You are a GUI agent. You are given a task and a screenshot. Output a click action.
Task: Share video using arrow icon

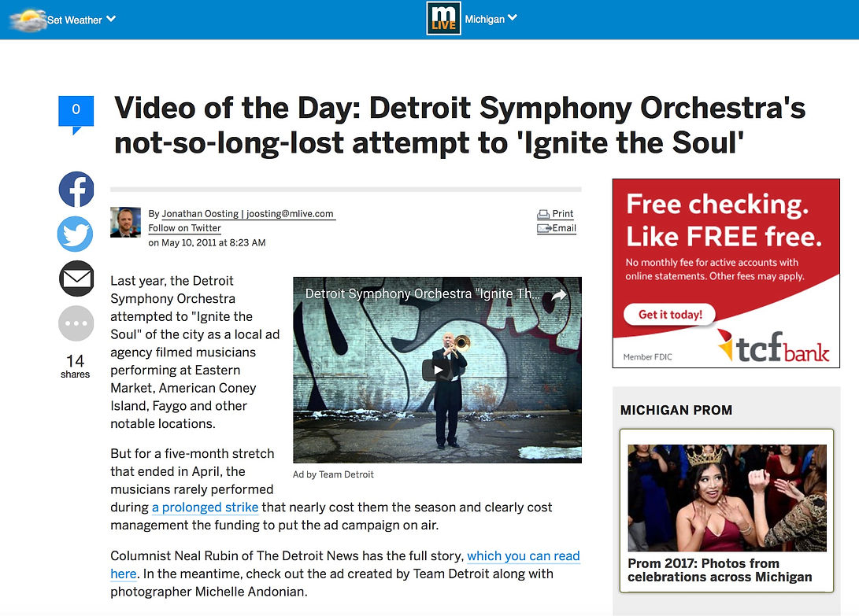tap(558, 294)
